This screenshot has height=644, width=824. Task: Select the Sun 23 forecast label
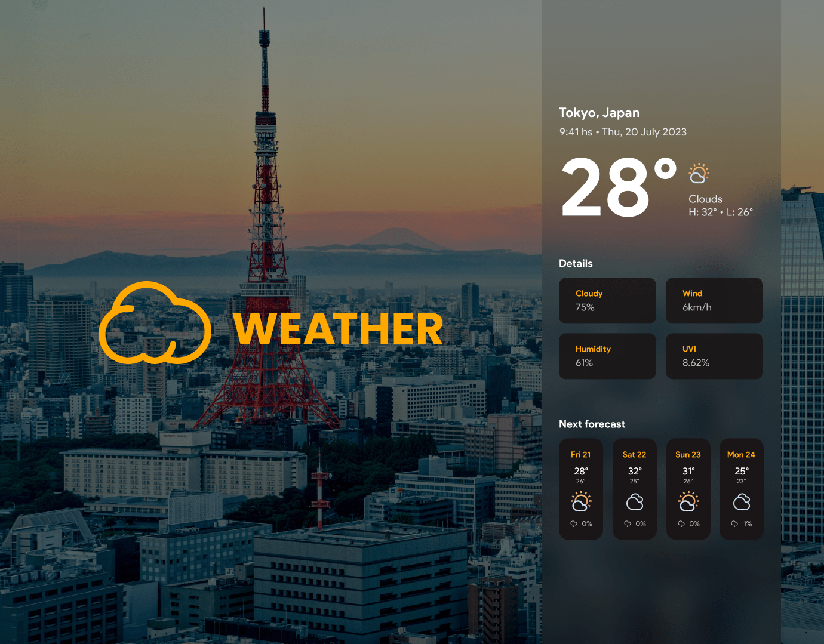pos(688,454)
